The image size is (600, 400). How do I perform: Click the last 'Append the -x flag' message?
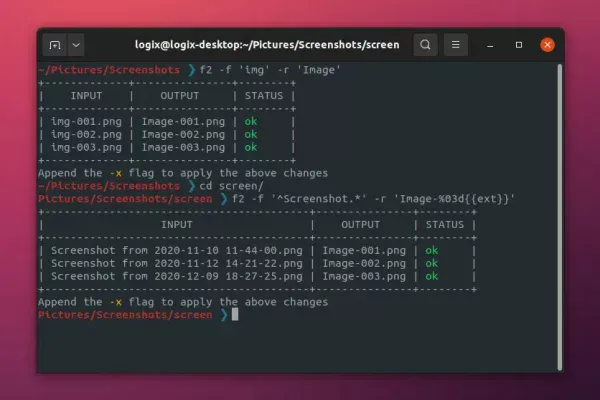(x=183, y=302)
